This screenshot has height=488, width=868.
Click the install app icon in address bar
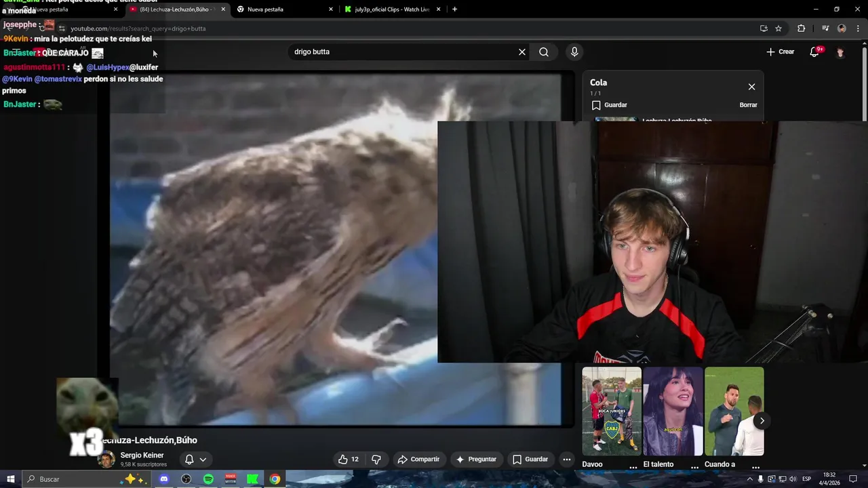[x=764, y=28]
